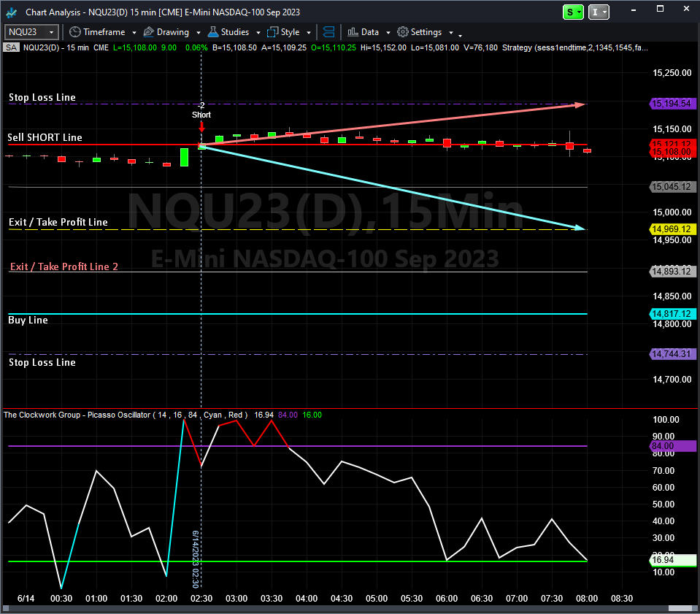700x614 pixels.
Task: Click the SA badge on the status line
Action: point(12,47)
